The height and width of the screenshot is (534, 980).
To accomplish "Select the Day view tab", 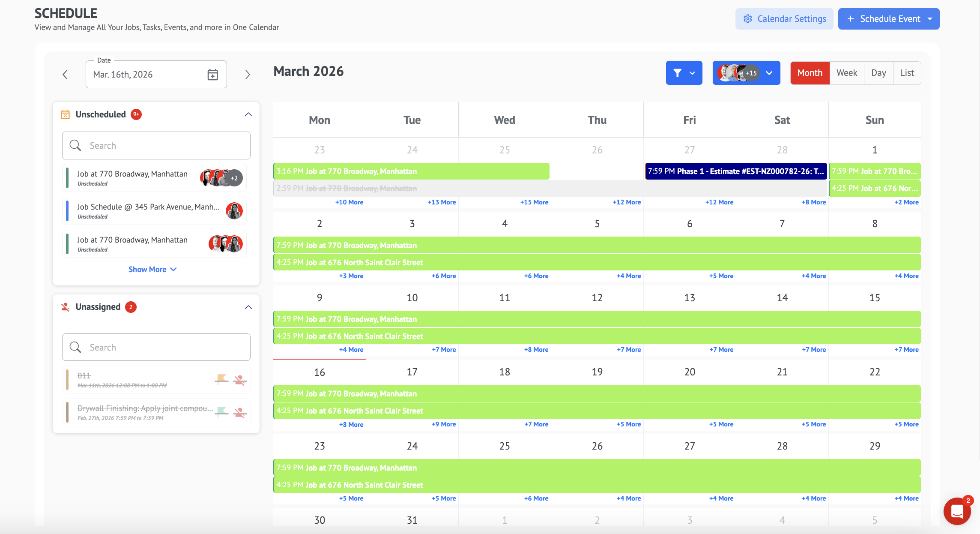I will click(x=878, y=73).
